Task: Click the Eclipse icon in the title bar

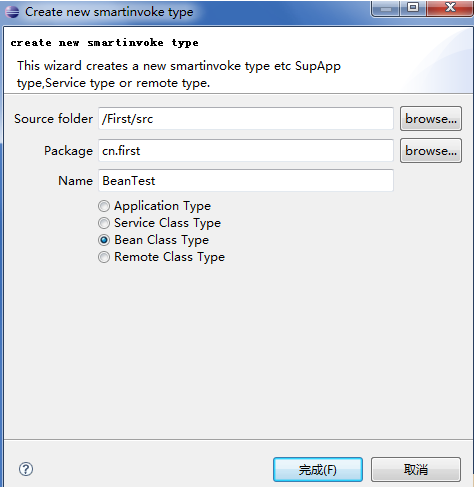Action: (x=12, y=12)
